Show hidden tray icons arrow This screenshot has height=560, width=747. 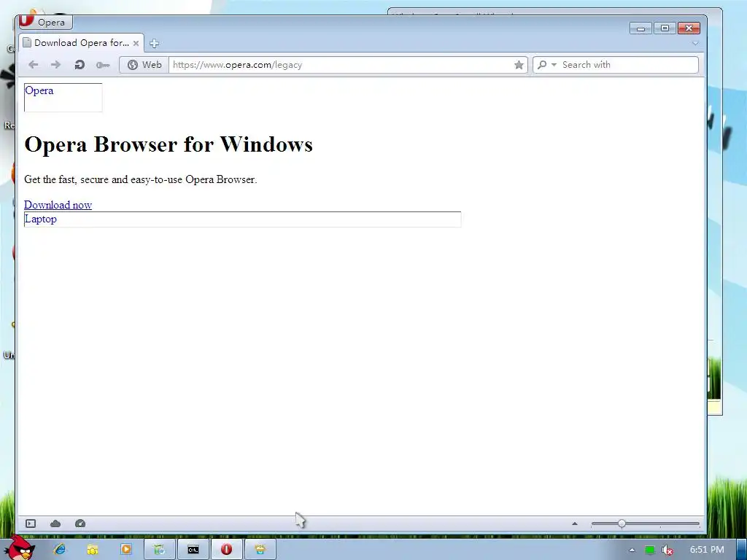[632, 550]
